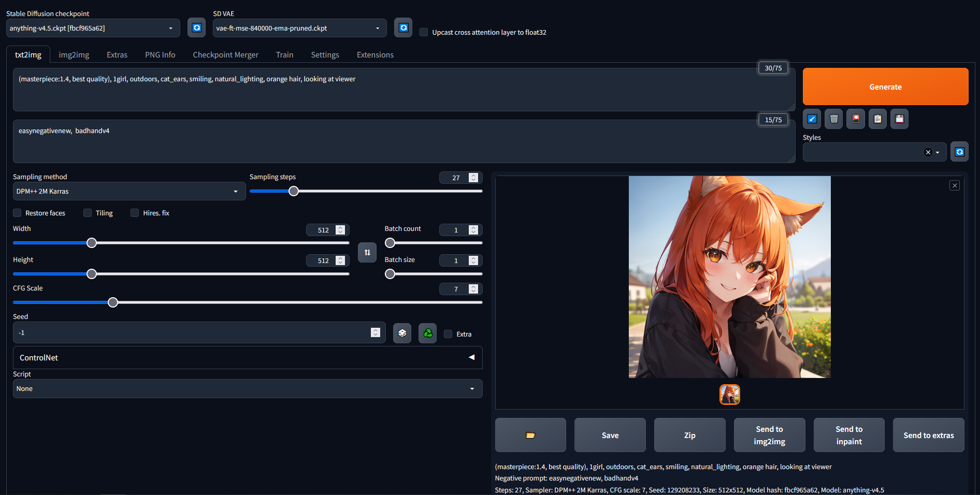The width and height of the screenshot is (980, 495).
Task: Click the floppy disk save style icon
Action: (900, 119)
